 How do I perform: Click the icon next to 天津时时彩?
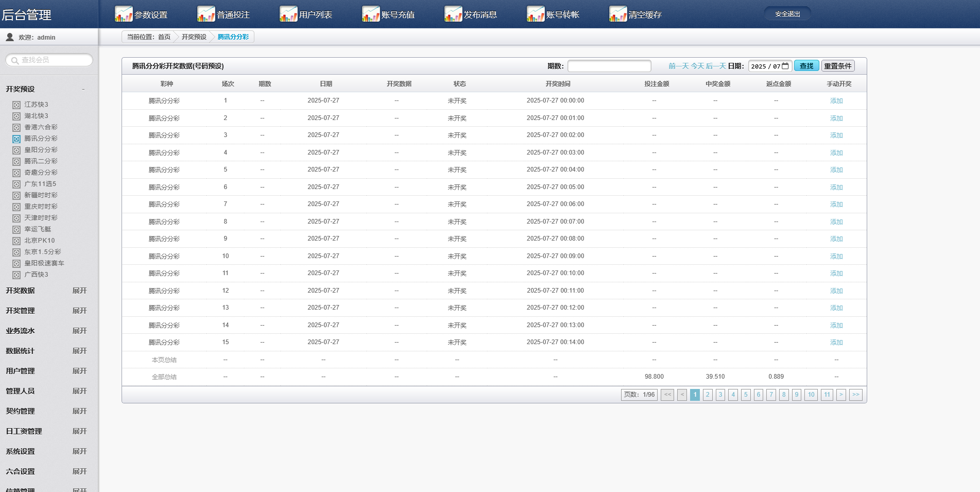click(16, 218)
